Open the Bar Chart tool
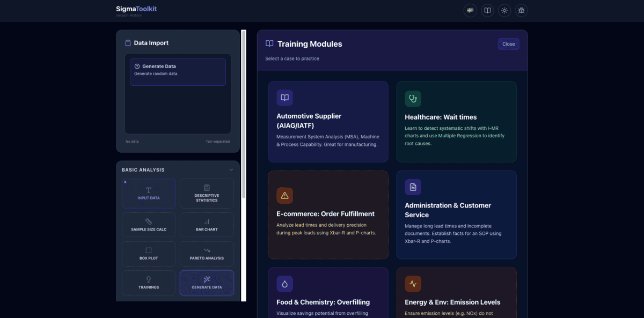 point(207,225)
